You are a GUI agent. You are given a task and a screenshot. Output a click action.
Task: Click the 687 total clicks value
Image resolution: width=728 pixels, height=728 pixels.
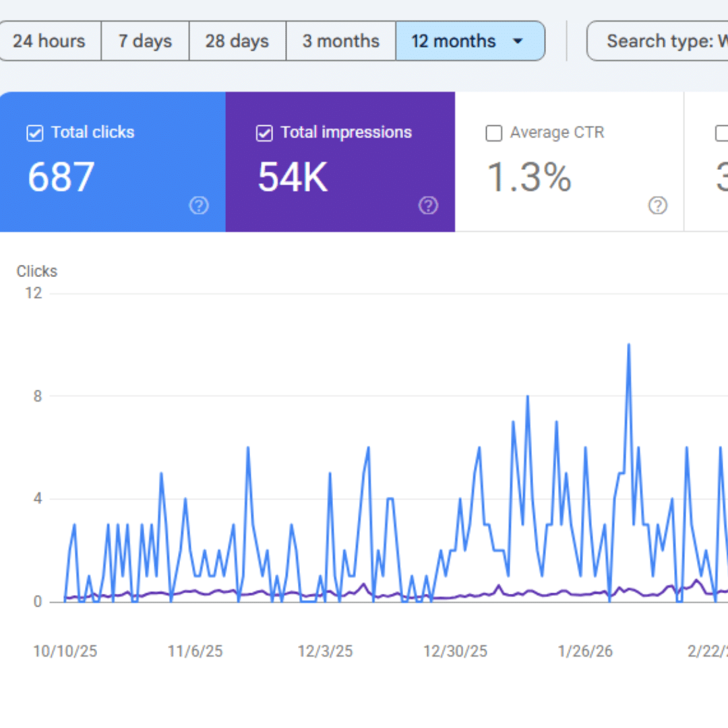61,177
